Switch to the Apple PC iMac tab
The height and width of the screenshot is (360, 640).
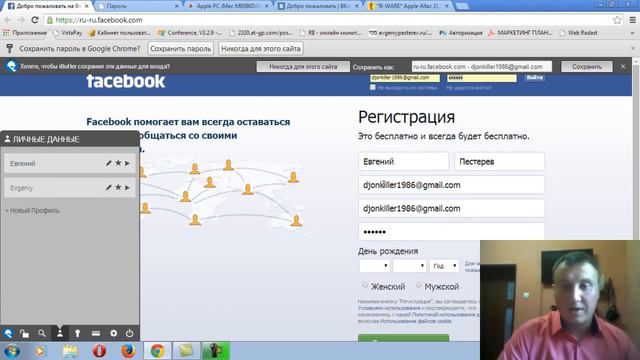pyautogui.click(x=229, y=6)
